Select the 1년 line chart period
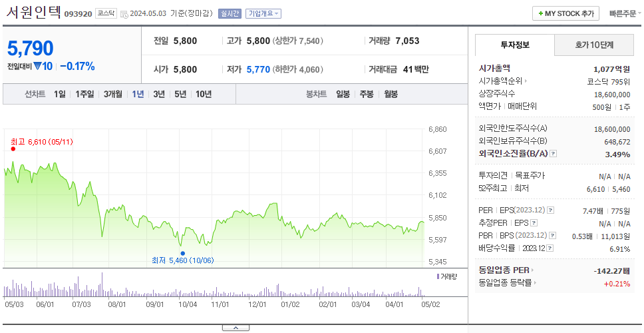Screen dimensions: 644x333 click(138, 94)
